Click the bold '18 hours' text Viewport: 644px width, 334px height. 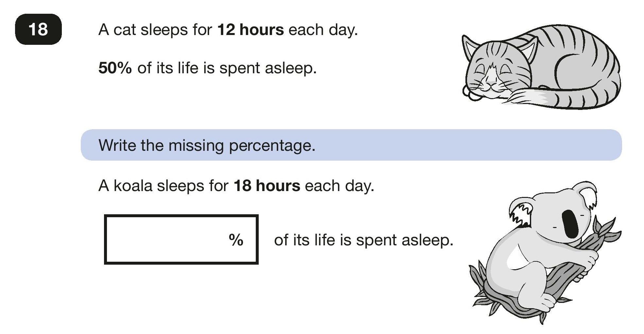pyautogui.click(x=267, y=186)
